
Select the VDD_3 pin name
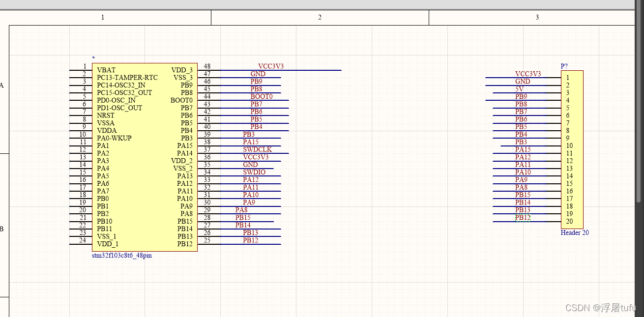pyautogui.click(x=182, y=70)
